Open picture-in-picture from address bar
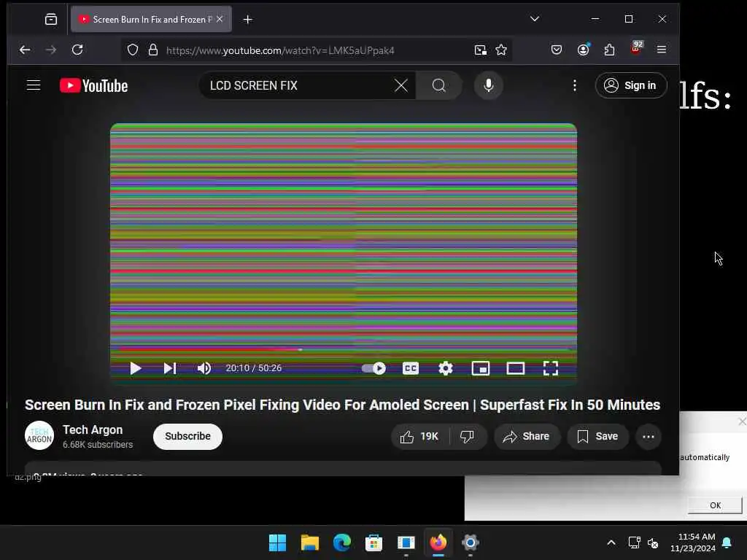This screenshot has width=747, height=560. [480, 50]
